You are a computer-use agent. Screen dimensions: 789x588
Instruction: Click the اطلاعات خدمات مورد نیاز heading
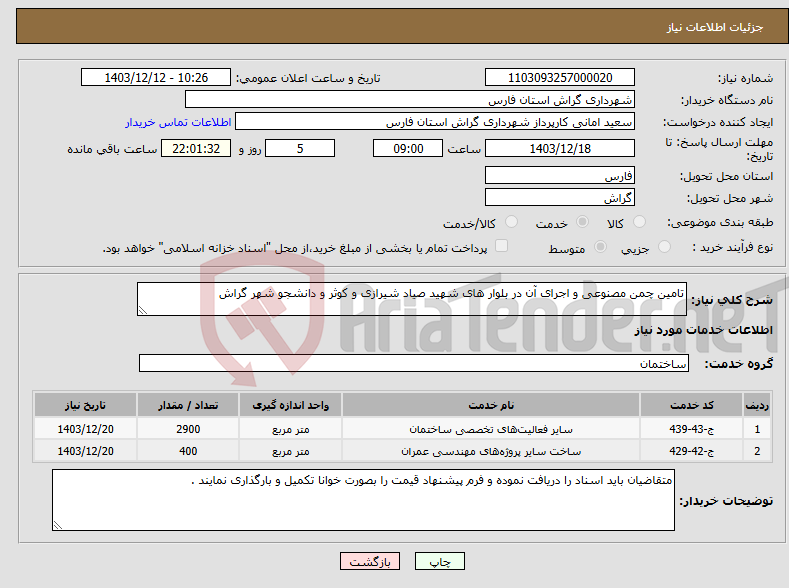pyautogui.click(x=703, y=330)
